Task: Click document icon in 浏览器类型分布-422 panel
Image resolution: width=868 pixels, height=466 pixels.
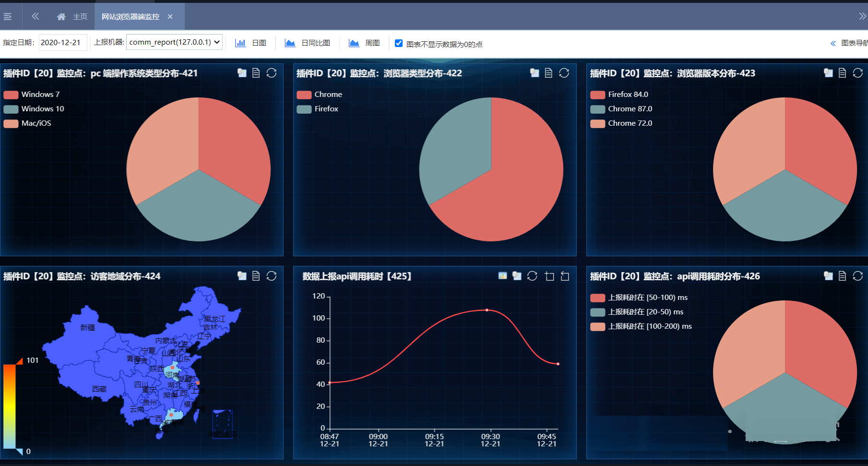Action: point(548,73)
